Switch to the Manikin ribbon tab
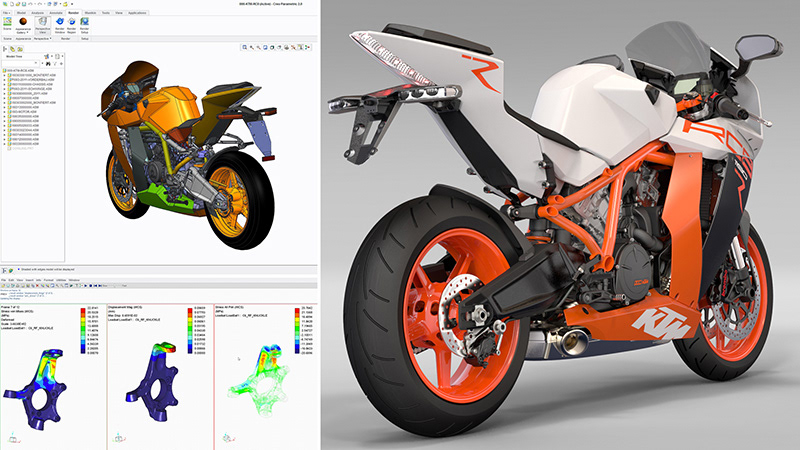800x450 pixels. click(90, 13)
